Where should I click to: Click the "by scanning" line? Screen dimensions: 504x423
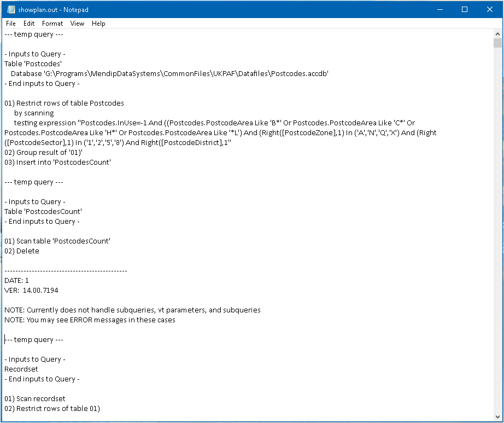pos(34,113)
